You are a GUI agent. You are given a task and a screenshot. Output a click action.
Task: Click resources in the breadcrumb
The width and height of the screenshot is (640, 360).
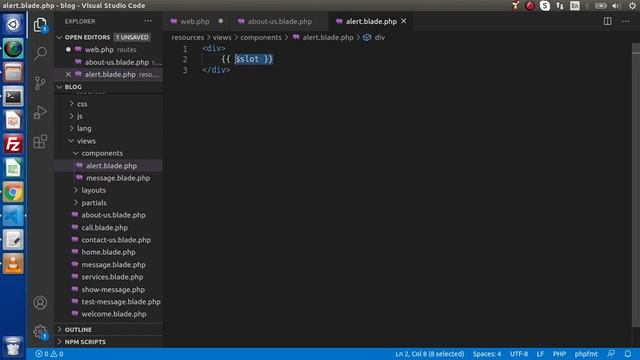(x=187, y=37)
